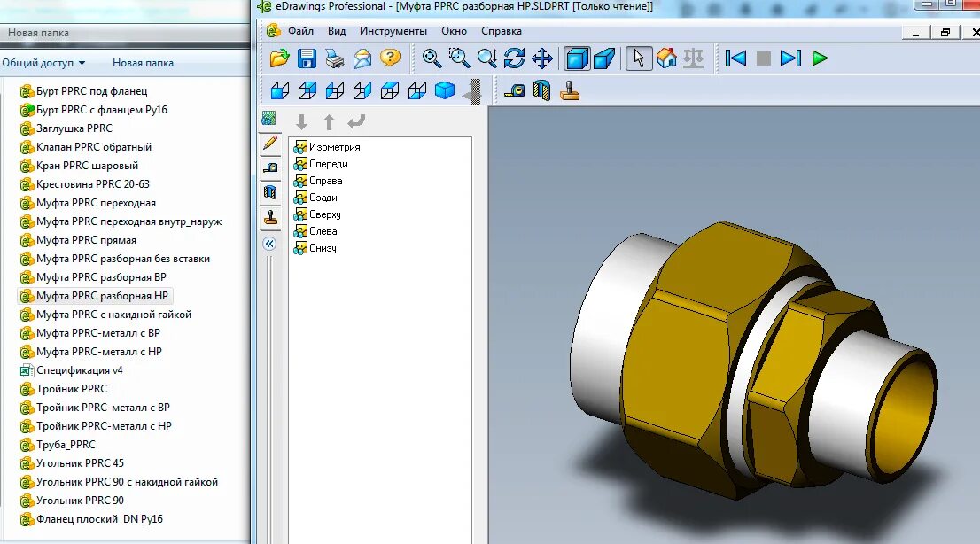The height and width of the screenshot is (544, 980).
Task: Select the Zoom to Area tool
Action: point(459,58)
